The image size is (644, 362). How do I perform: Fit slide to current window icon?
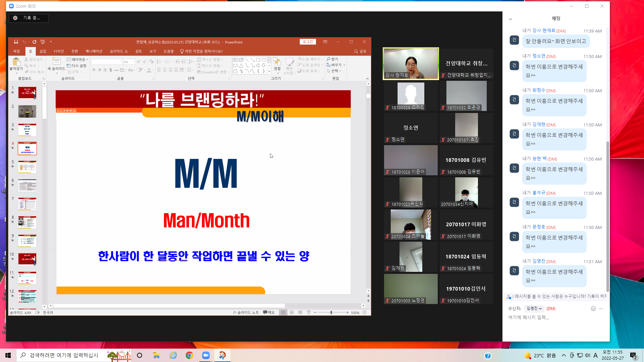coord(364,312)
